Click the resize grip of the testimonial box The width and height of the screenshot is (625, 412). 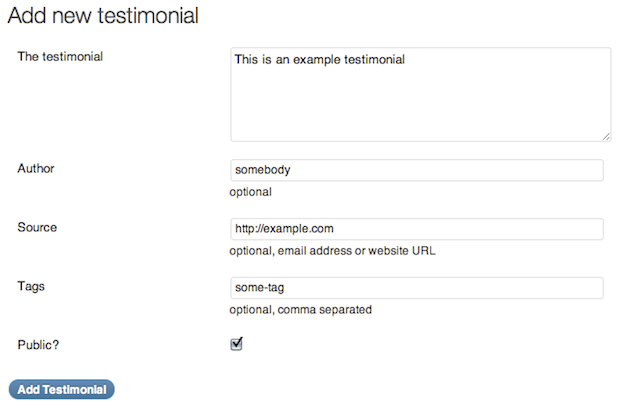click(x=606, y=136)
